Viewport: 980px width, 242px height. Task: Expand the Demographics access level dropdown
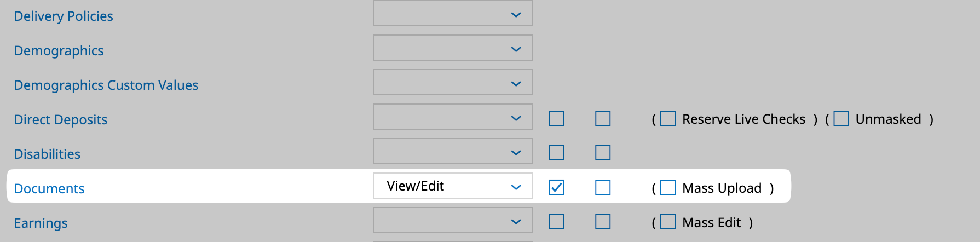click(x=452, y=48)
